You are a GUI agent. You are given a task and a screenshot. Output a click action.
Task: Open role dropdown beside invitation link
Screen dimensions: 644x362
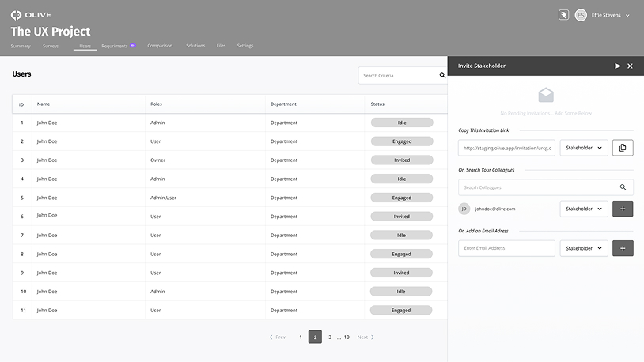pyautogui.click(x=584, y=148)
